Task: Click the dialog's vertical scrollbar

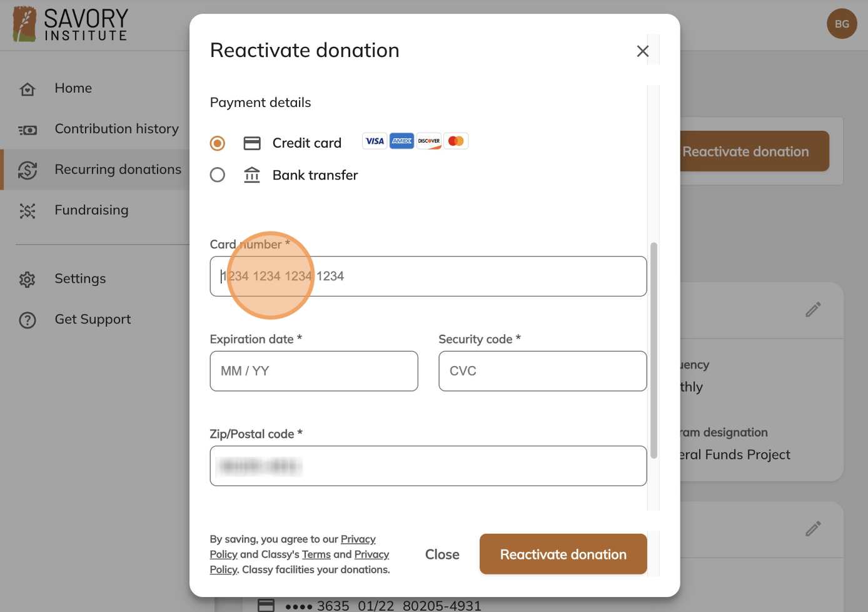Action: [654, 350]
